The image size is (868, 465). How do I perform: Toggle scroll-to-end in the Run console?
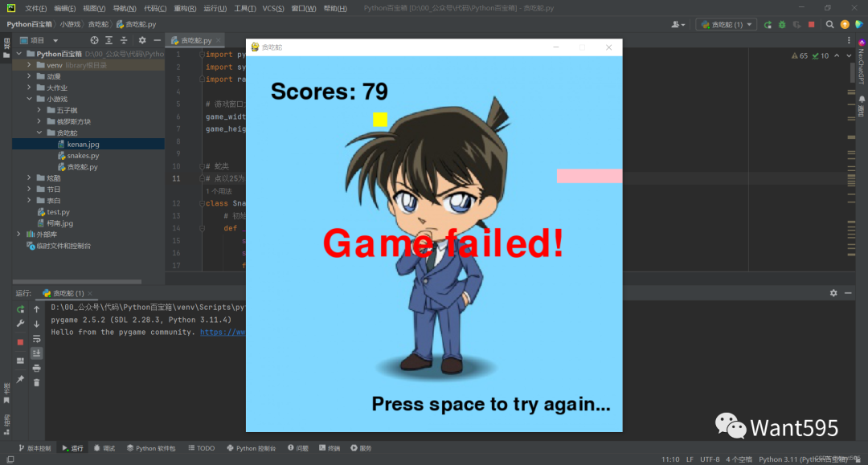(x=36, y=353)
